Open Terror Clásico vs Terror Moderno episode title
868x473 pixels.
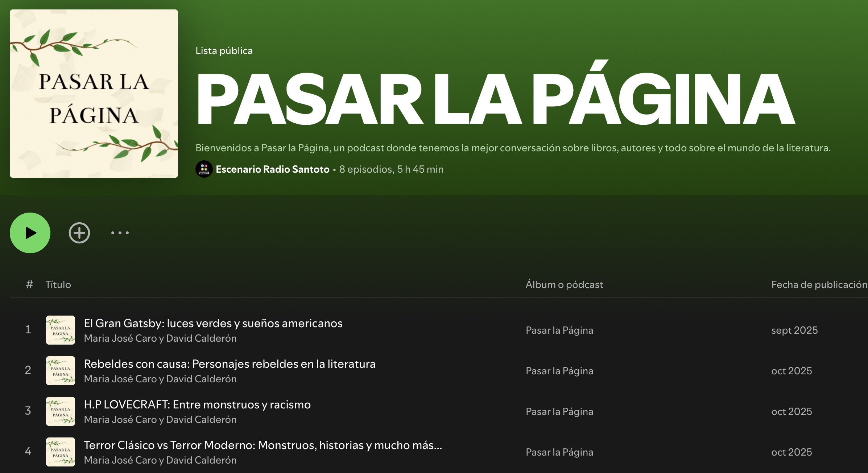pyautogui.click(x=263, y=445)
